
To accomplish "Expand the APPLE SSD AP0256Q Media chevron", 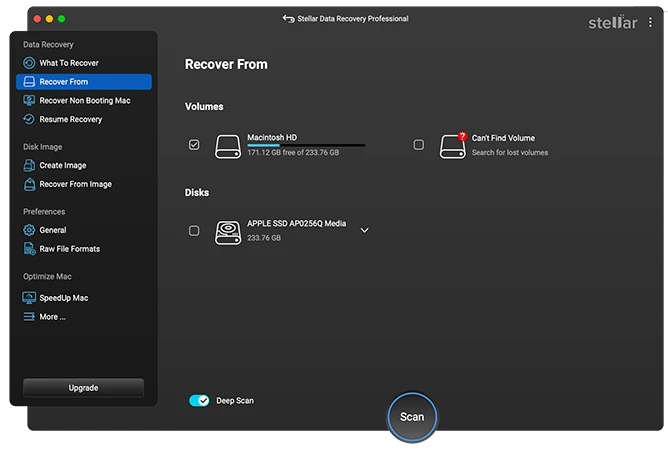I will 364,231.
